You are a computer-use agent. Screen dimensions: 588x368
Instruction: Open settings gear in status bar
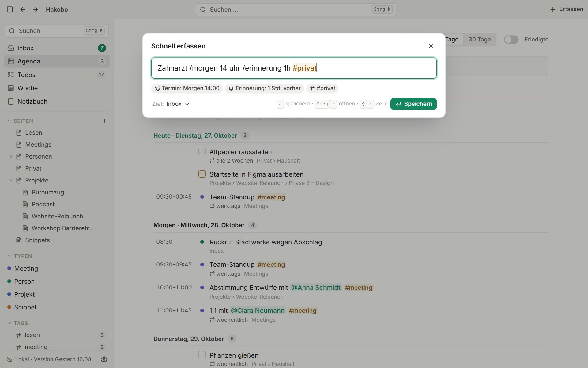point(104,359)
